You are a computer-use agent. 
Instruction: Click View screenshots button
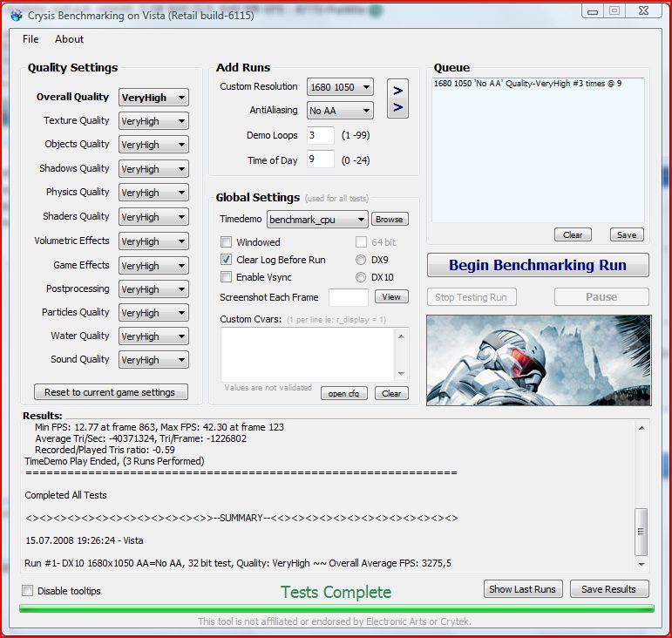(x=391, y=297)
